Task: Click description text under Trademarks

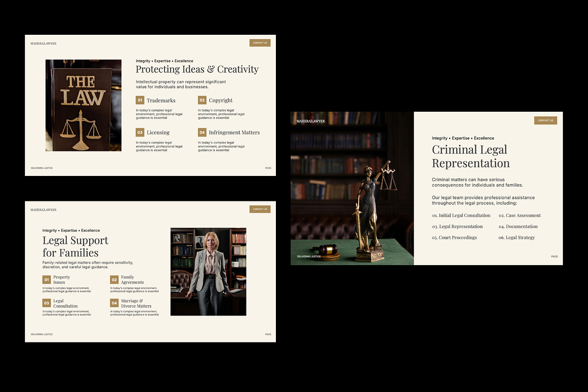Action: (159, 114)
